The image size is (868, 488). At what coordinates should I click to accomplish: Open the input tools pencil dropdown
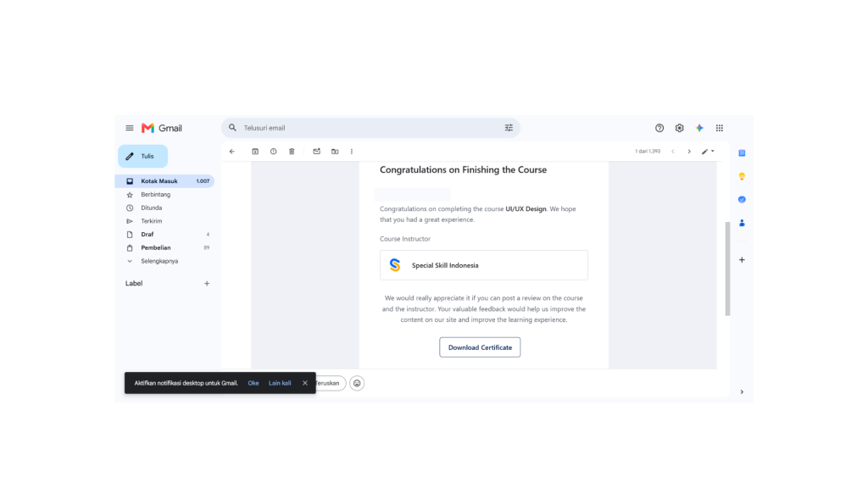(x=708, y=151)
